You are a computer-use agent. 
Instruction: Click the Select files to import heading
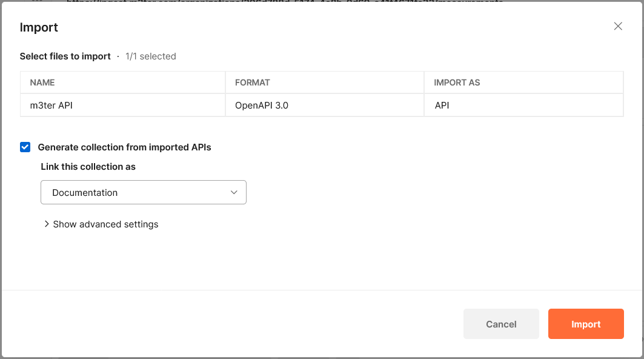tap(65, 56)
